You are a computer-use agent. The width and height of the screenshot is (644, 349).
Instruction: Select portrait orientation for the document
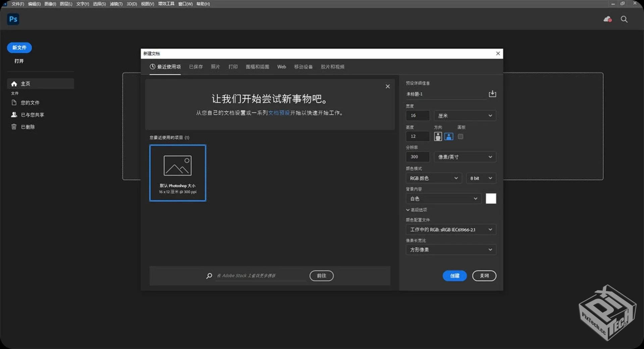[x=438, y=136]
